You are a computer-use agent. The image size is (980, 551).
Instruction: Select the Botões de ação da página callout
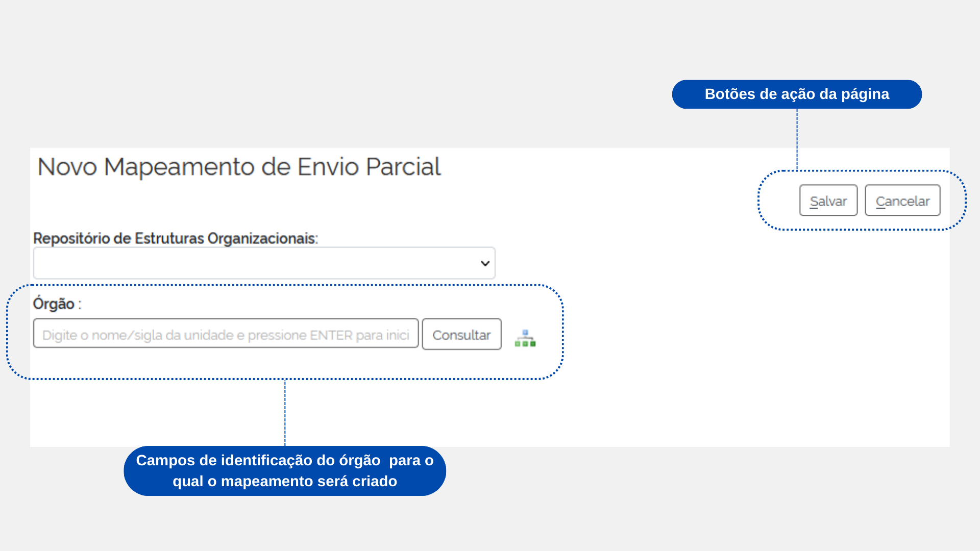(796, 94)
